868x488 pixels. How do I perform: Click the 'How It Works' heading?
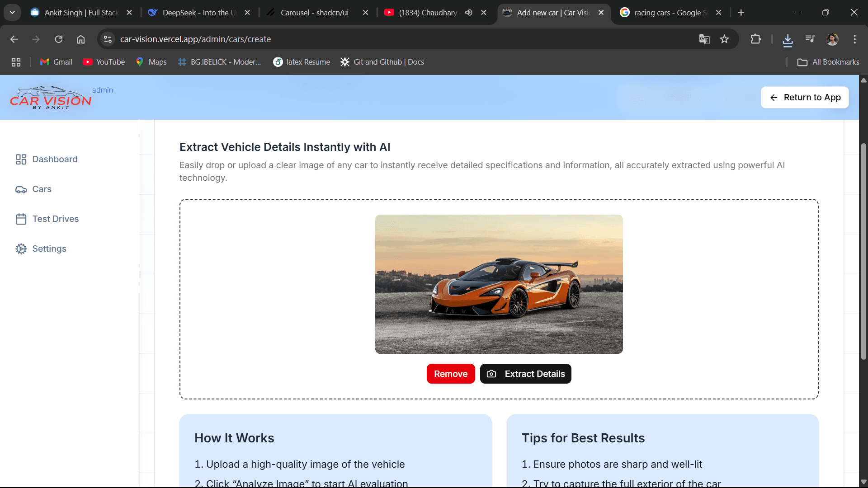coord(234,438)
